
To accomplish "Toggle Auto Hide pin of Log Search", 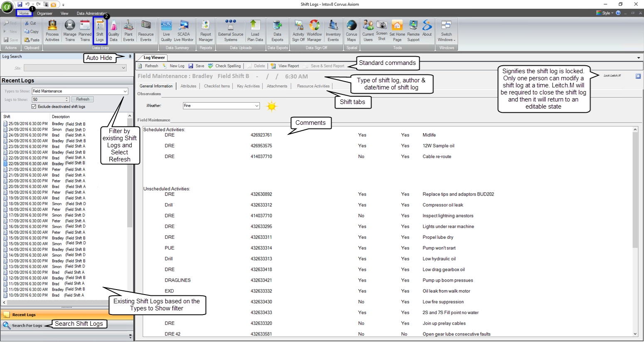I will (130, 57).
